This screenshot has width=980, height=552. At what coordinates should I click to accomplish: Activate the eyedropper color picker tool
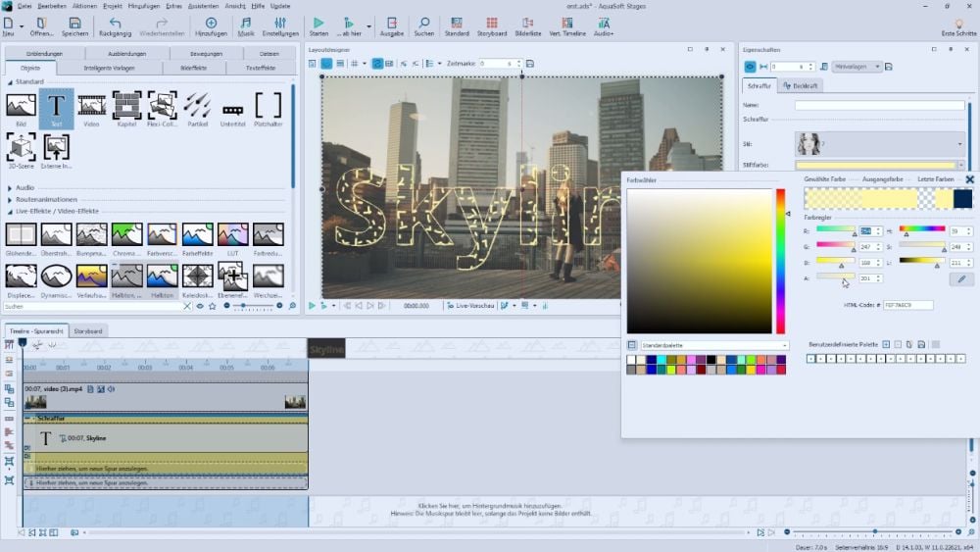point(961,279)
